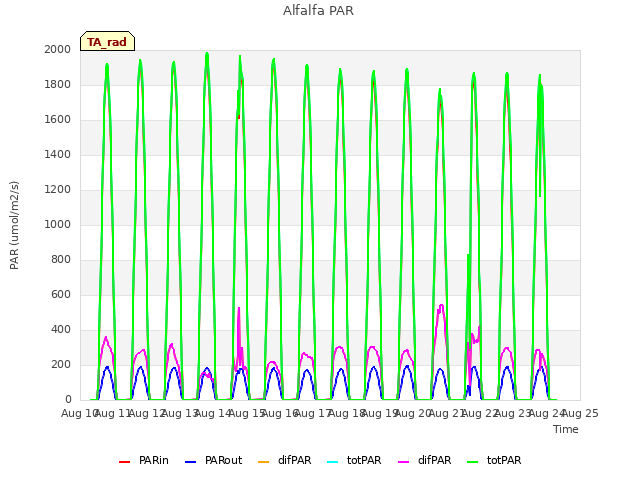This screenshot has width=640, height=480.
Task: Click the 1600 y-axis tick label
Action: tap(58, 120)
